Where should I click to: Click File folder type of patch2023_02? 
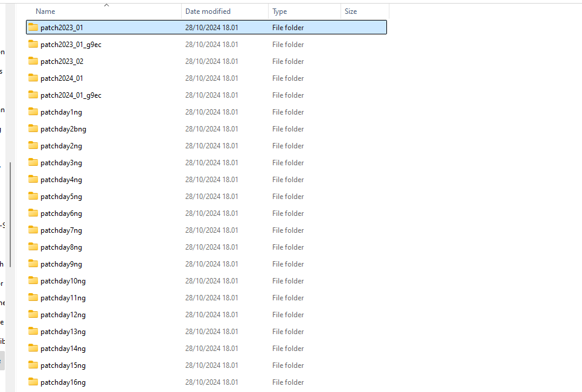tap(288, 61)
